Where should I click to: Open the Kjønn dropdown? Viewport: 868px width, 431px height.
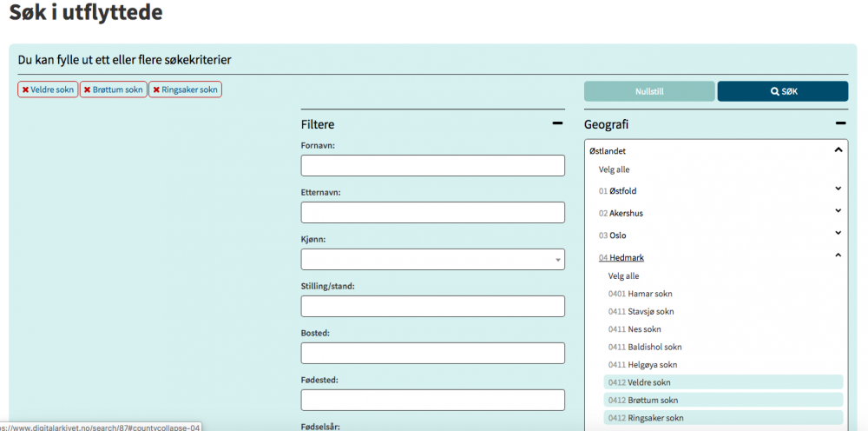(433, 259)
